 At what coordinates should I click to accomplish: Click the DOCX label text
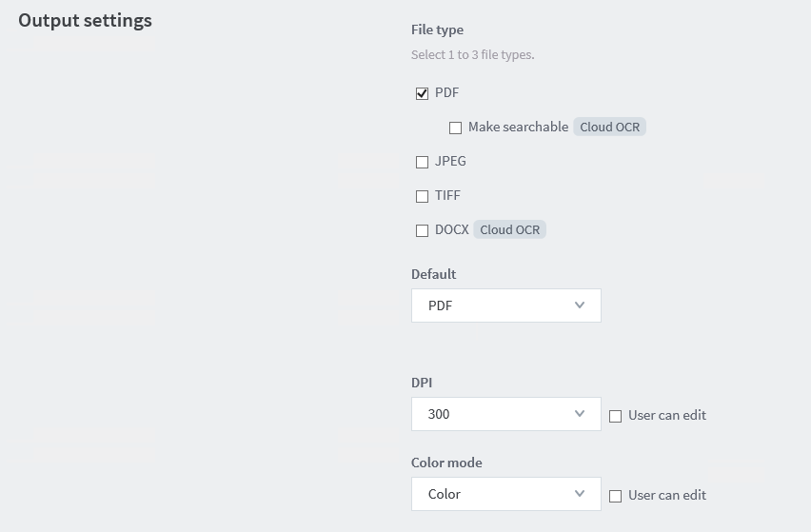[452, 229]
